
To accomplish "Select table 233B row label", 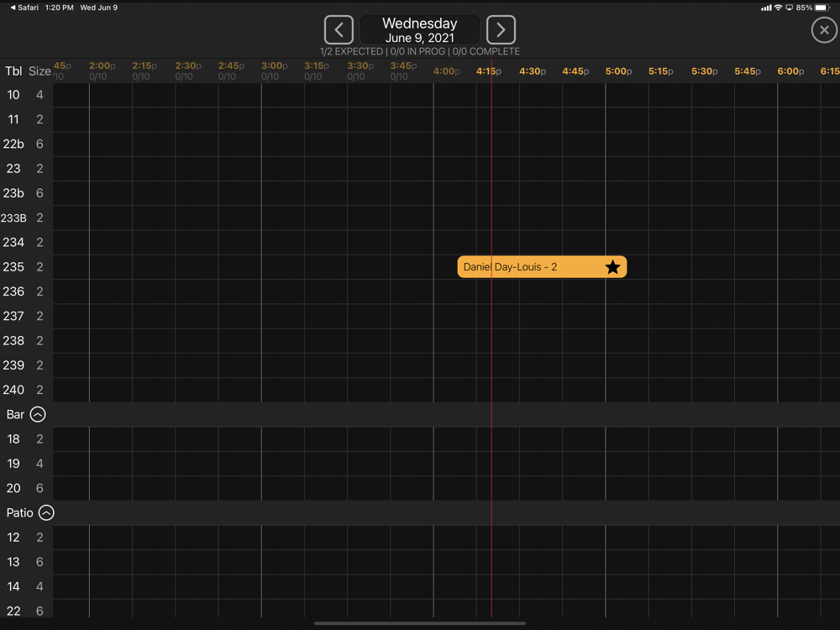I will [x=13, y=218].
